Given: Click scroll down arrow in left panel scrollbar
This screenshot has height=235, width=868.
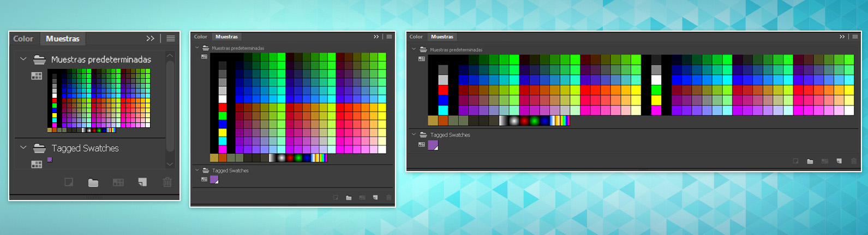Looking at the screenshot, I should point(170,163).
